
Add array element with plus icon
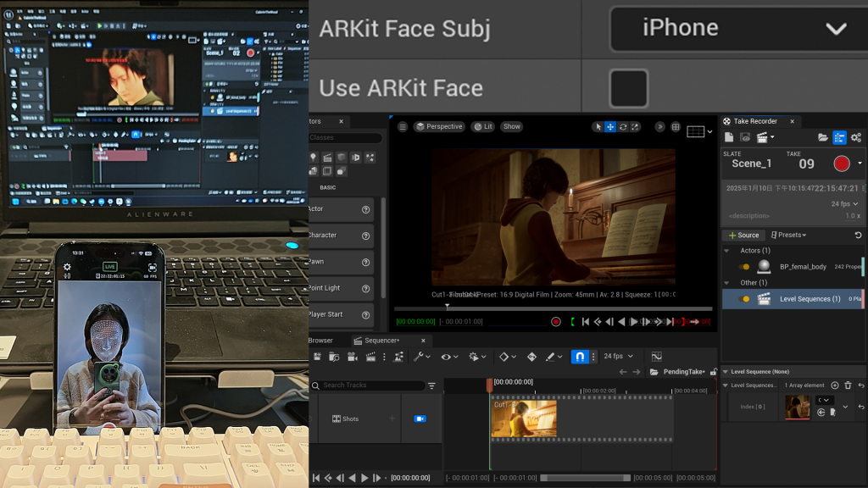pyautogui.click(x=835, y=385)
